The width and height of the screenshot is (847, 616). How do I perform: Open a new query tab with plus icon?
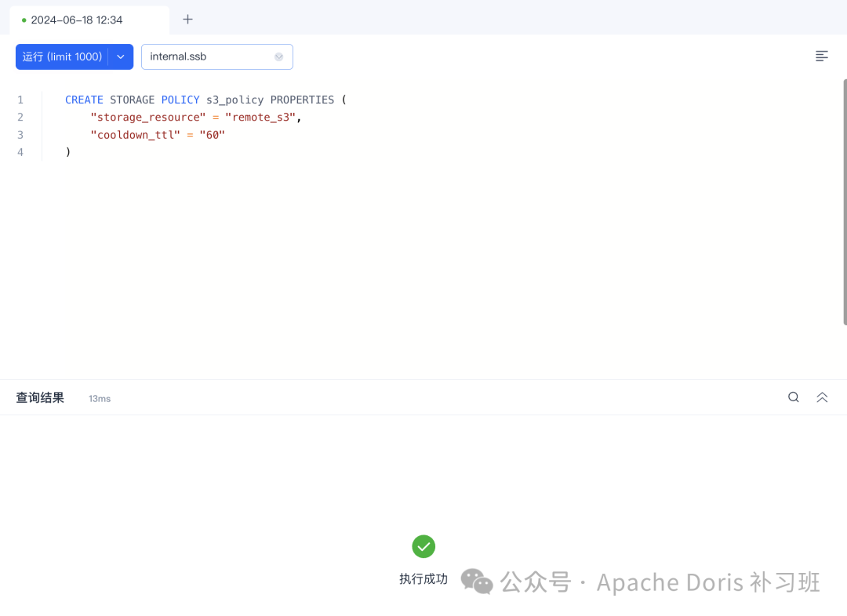187,20
